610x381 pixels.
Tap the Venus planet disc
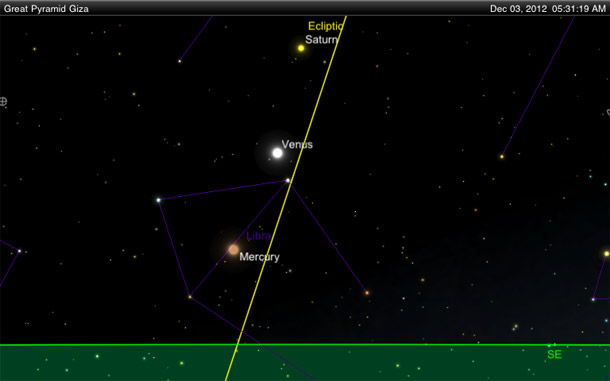[277, 153]
